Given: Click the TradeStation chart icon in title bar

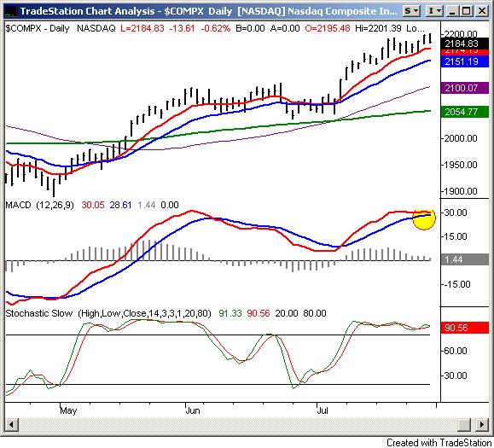Looking at the screenshot, I should 11,11.
